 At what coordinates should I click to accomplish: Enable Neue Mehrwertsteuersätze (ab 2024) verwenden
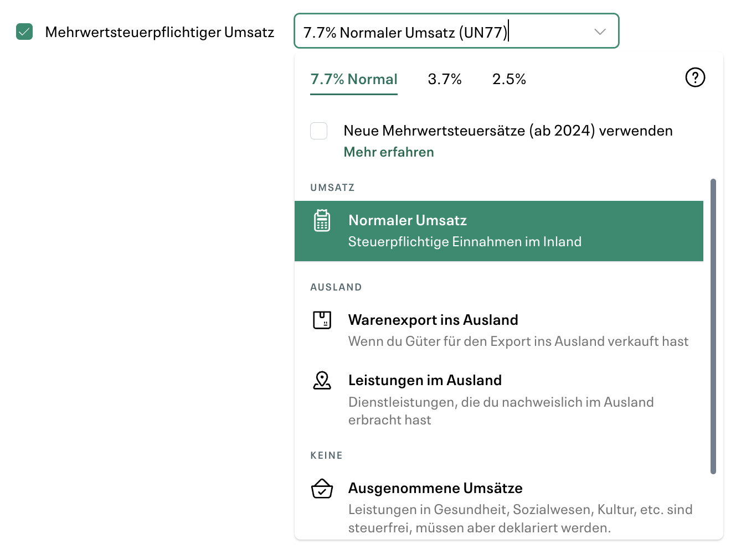tap(318, 131)
